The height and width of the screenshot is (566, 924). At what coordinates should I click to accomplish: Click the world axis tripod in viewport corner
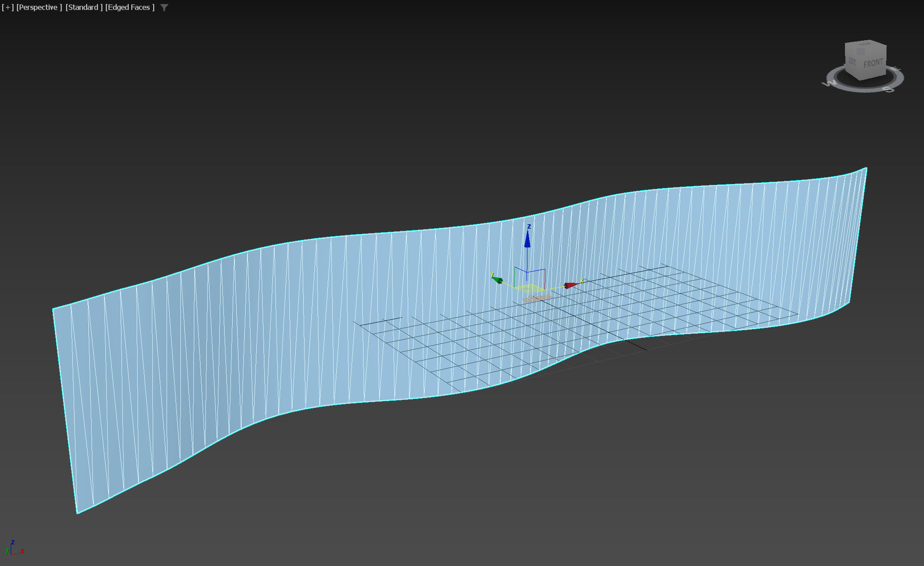(13, 549)
